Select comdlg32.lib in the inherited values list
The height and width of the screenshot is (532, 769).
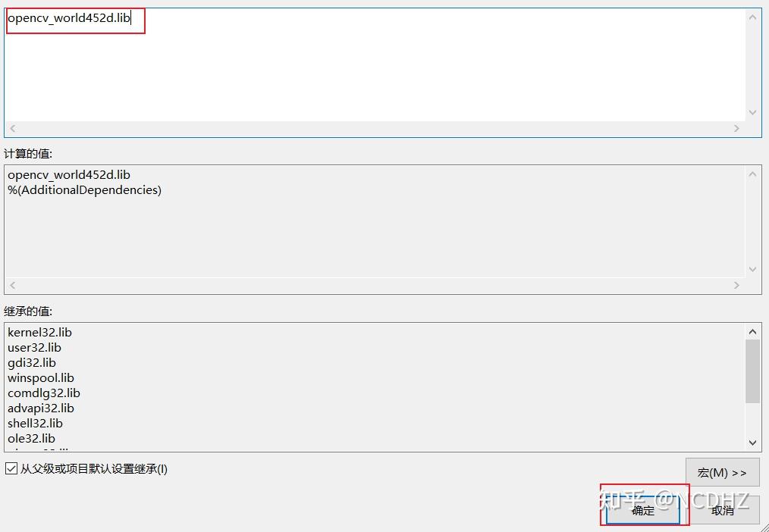pyautogui.click(x=43, y=393)
